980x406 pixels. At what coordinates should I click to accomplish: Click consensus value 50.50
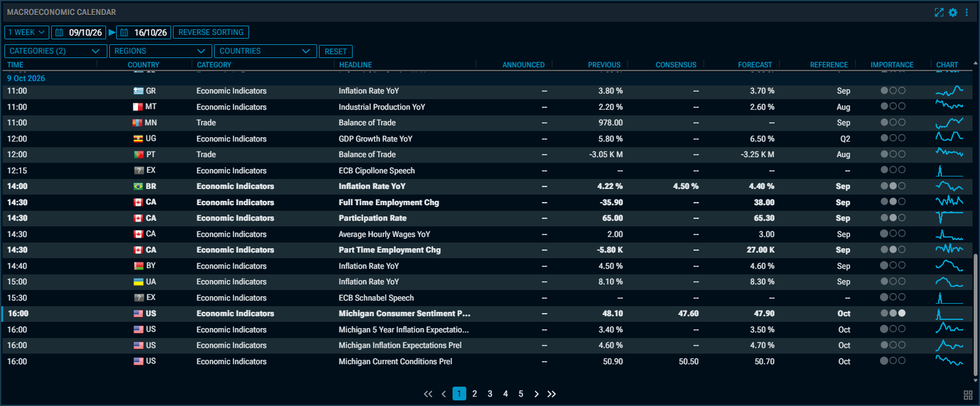[x=688, y=362]
